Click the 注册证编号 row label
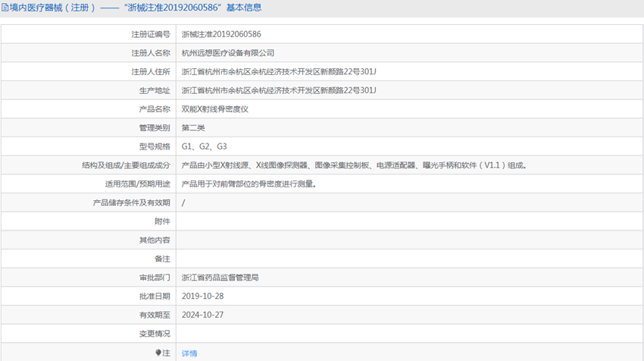This screenshot has height=361, width=644. 151,34
